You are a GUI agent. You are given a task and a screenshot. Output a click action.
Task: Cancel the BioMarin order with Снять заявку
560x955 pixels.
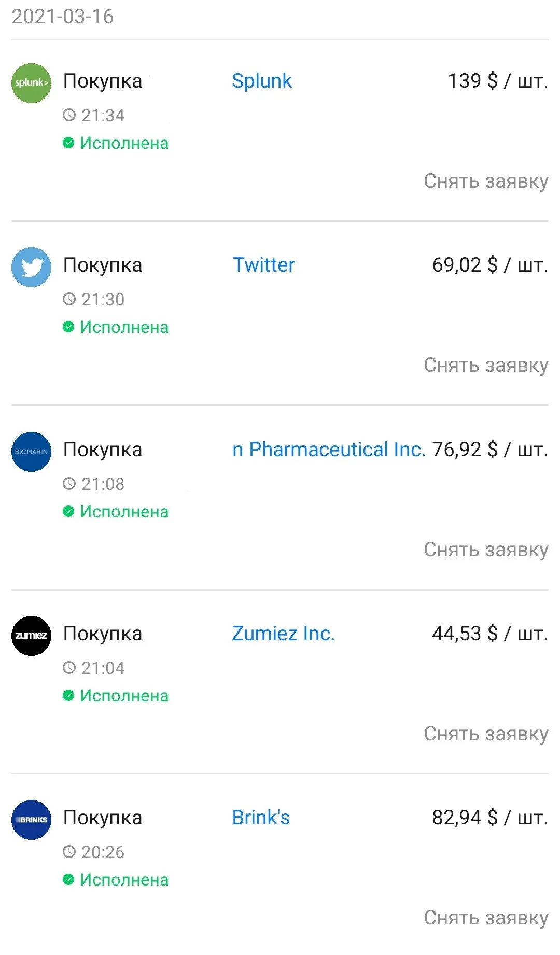coord(486,550)
